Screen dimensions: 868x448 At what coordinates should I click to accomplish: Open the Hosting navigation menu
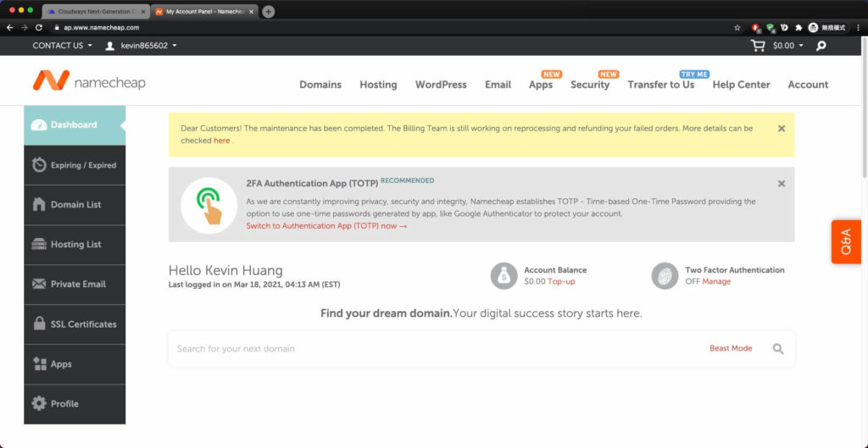[378, 85]
